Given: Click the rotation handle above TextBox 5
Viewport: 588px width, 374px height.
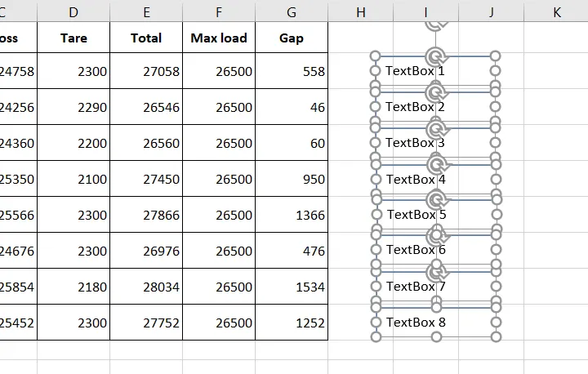Looking at the screenshot, I should point(435,199).
